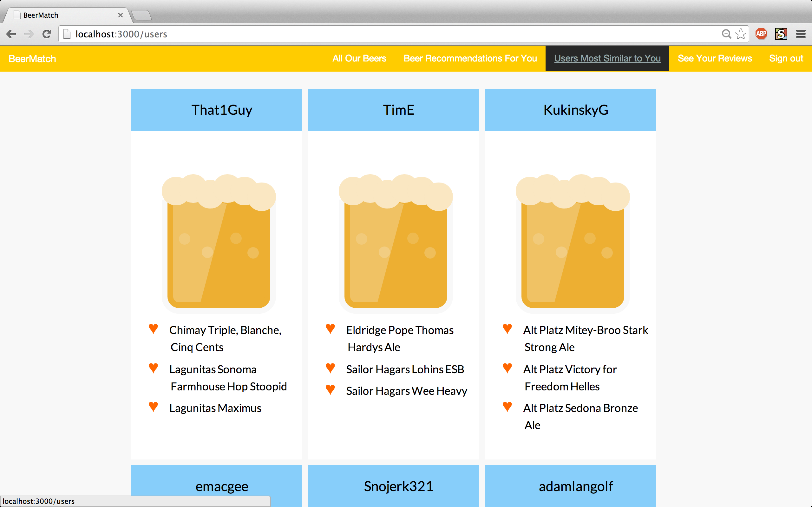Open Beer Recommendations For You
The image size is (812, 507).
470,58
